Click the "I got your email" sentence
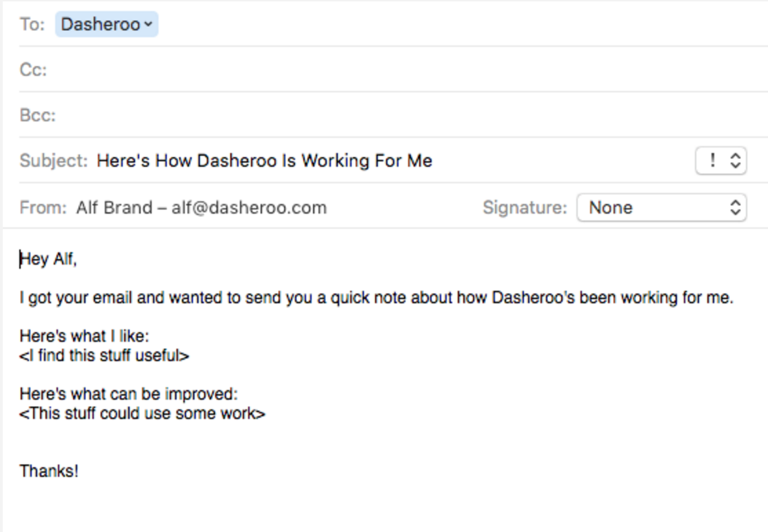 tap(376, 299)
